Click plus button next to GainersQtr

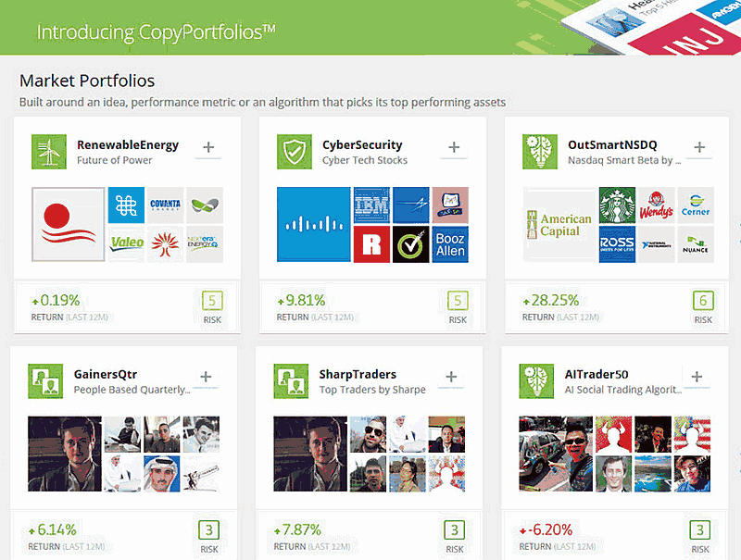[x=205, y=377]
